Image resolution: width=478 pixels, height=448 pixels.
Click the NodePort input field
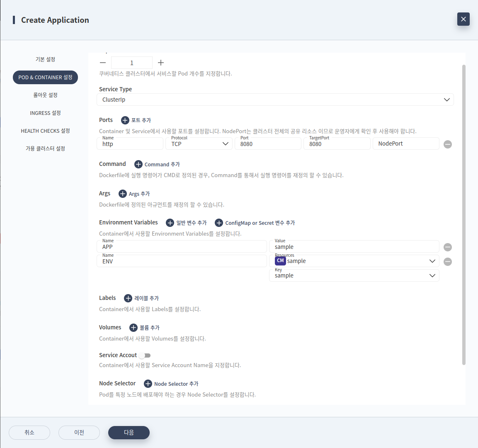[406, 144]
